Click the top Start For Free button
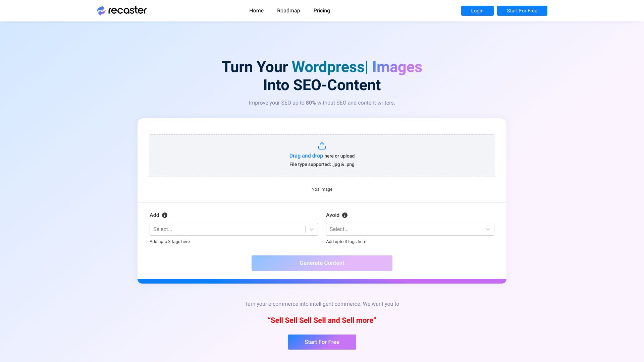The height and width of the screenshot is (362, 644). [x=522, y=11]
